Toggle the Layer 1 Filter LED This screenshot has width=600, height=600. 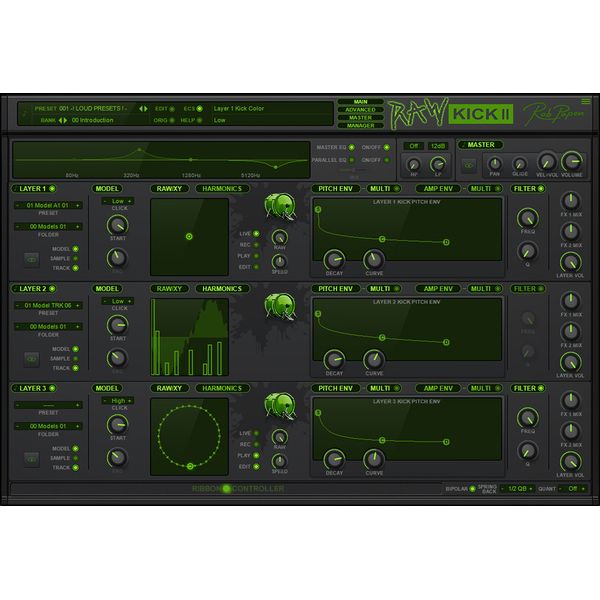[x=541, y=188]
